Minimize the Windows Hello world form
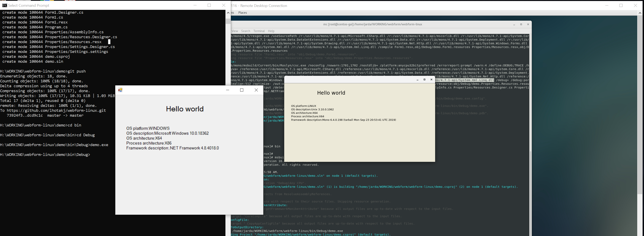The height and width of the screenshot is (236, 644). [x=227, y=90]
